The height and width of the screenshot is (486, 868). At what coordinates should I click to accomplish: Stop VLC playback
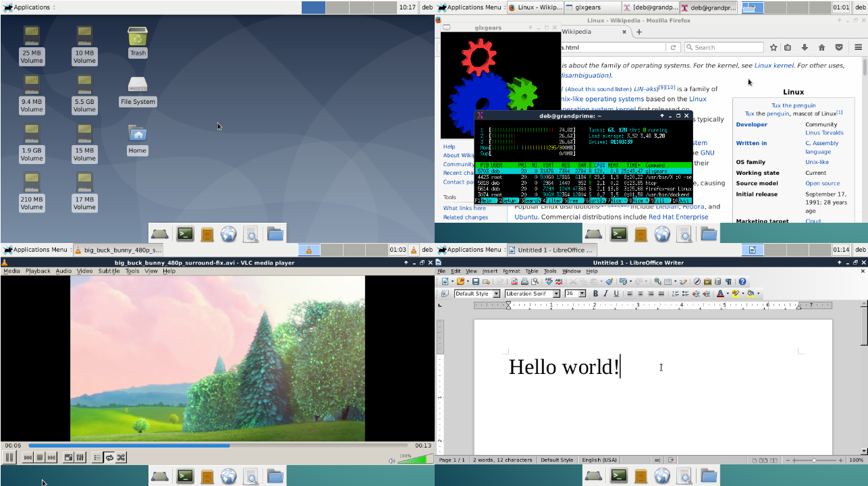point(40,457)
